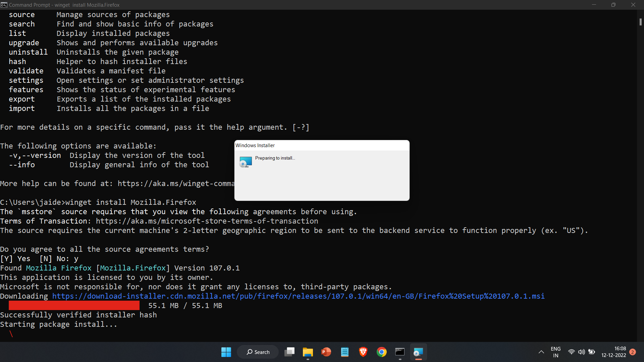Open File Explorer from the taskbar
The image size is (644, 362).
308,352
